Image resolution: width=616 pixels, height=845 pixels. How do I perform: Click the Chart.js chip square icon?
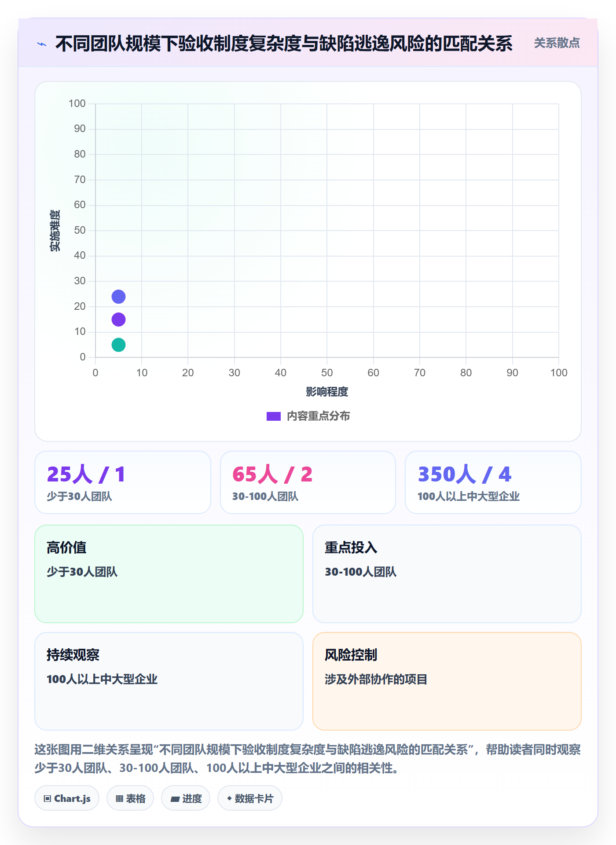48,799
